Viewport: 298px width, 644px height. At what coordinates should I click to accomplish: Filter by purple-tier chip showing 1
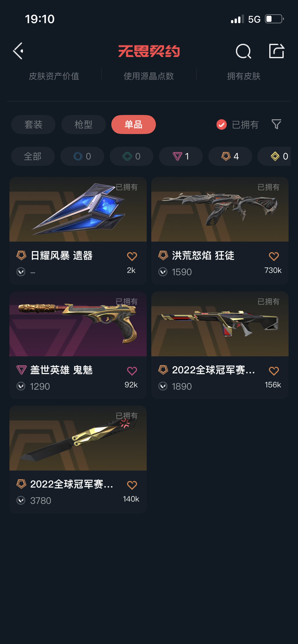[181, 156]
